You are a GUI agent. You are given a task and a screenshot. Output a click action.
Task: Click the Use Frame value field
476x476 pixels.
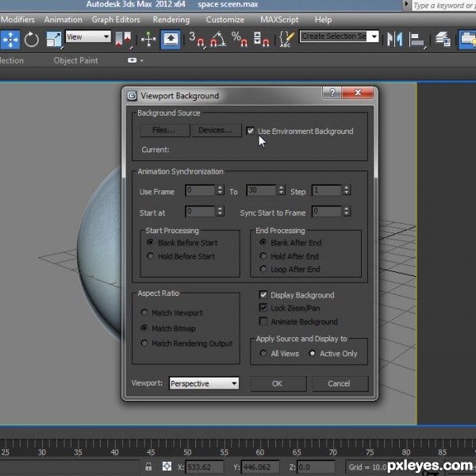click(201, 190)
